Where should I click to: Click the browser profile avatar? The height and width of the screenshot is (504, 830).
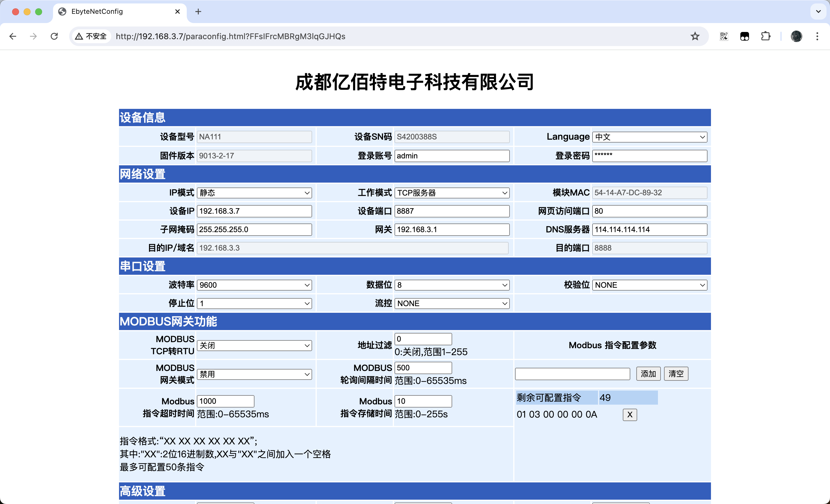(796, 36)
